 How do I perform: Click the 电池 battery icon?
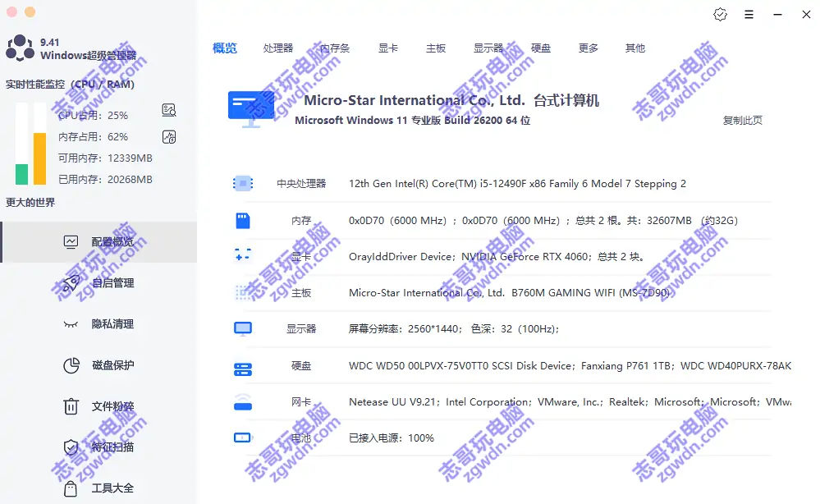coord(242,438)
